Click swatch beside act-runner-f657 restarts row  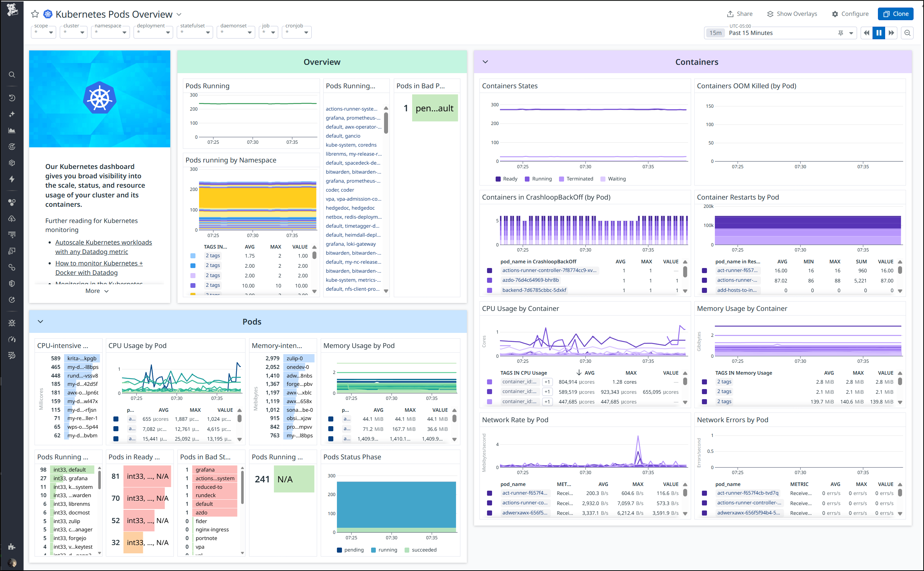click(704, 271)
